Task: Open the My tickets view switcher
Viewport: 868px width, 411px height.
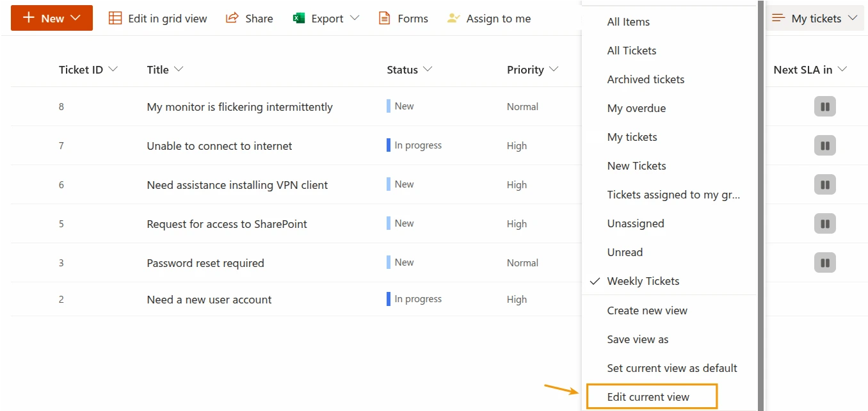Action: (815, 19)
